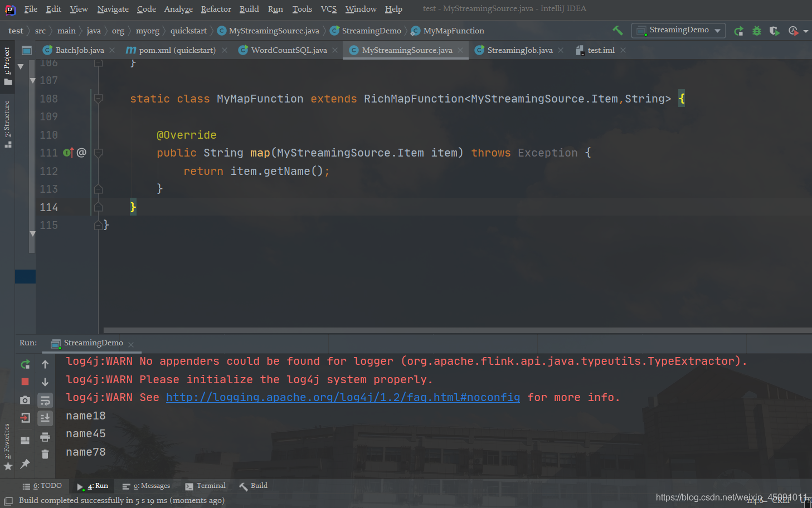Toggle soft-wrap in the console
The image size is (812, 508).
click(x=45, y=400)
